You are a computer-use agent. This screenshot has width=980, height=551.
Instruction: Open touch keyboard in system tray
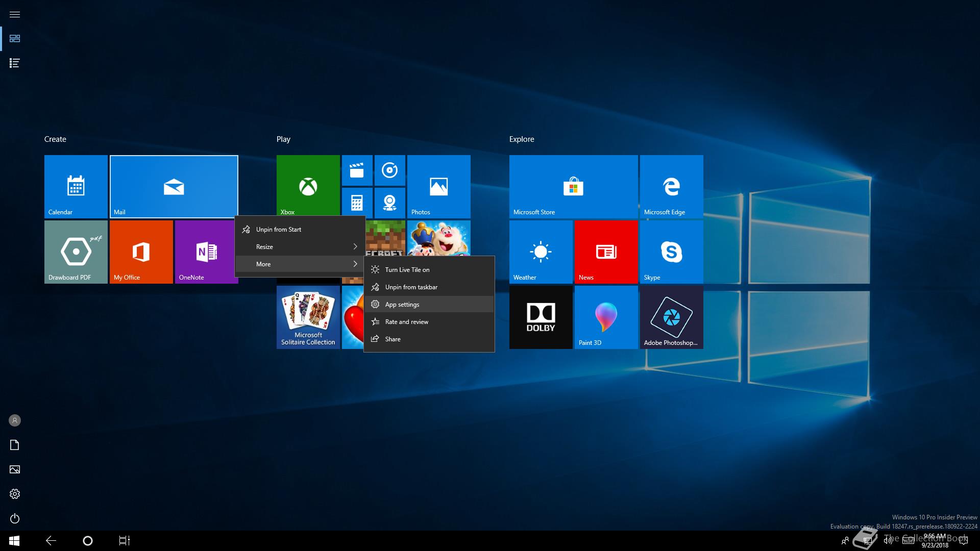[x=908, y=541]
